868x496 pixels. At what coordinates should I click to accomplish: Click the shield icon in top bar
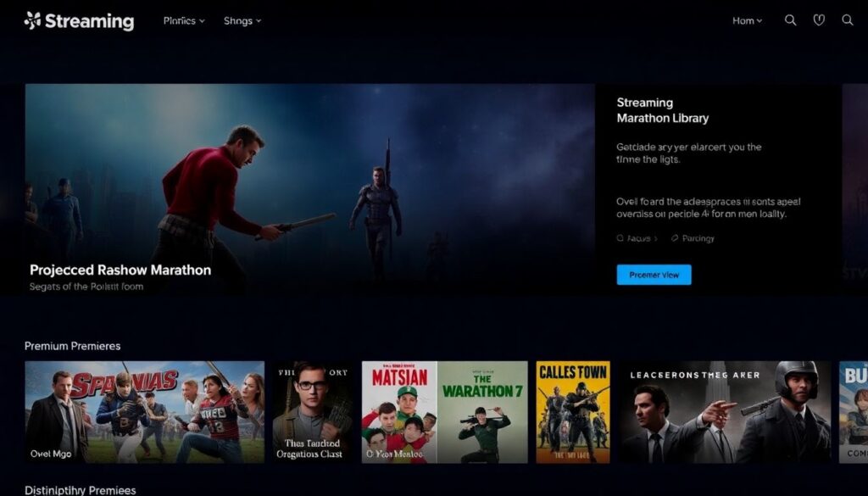[x=819, y=20]
